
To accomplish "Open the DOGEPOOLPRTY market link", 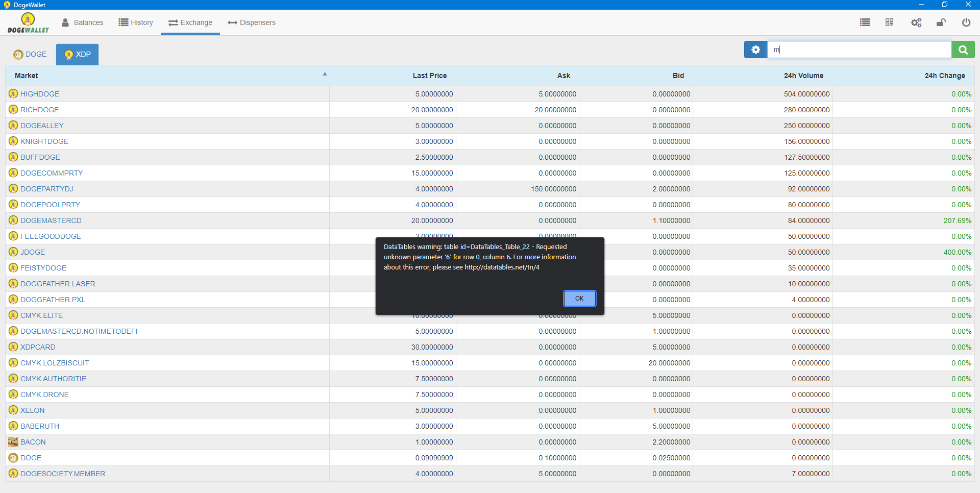I will coord(50,205).
